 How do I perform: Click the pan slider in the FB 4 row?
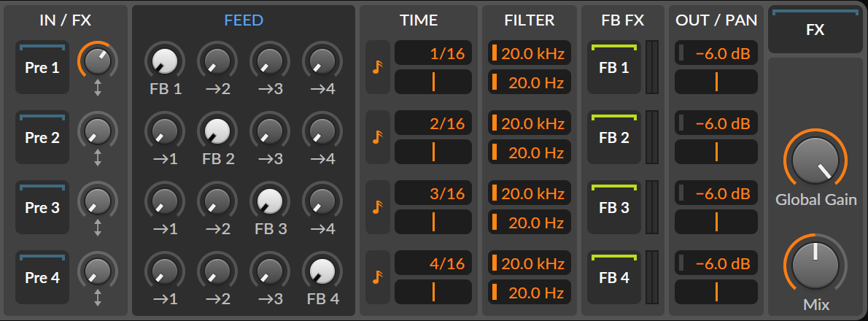point(716,293)
